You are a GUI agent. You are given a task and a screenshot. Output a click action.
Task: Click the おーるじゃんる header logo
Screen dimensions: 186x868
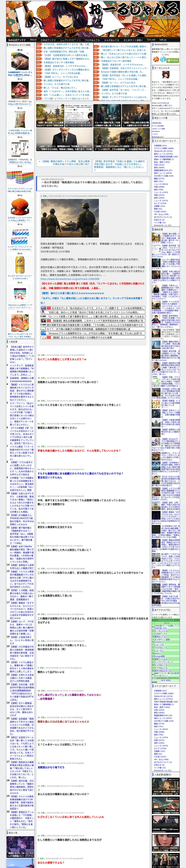pyautogui.click(x=134, y=9)
